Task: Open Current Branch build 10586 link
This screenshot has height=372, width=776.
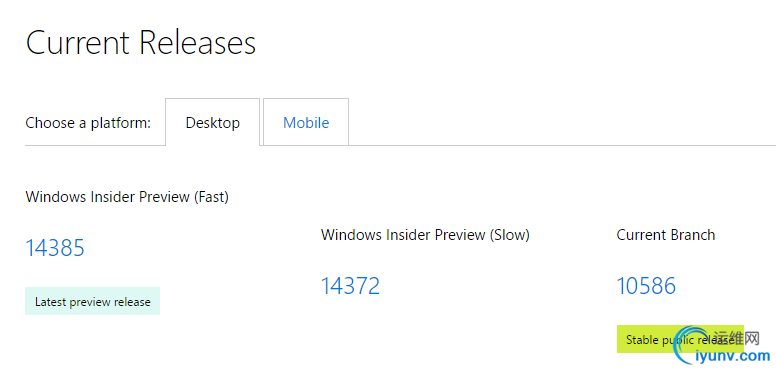Action: [646, 285]
